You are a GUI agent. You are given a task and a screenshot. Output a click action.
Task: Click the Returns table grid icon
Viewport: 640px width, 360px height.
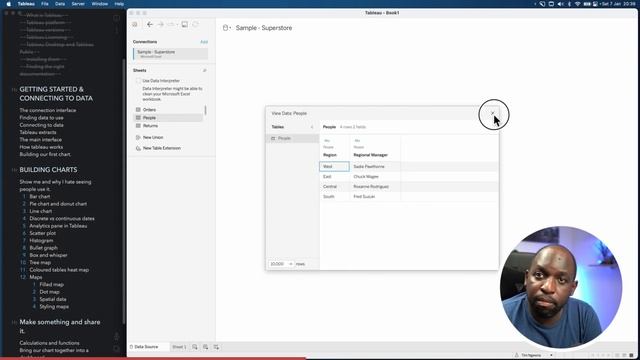138,126
